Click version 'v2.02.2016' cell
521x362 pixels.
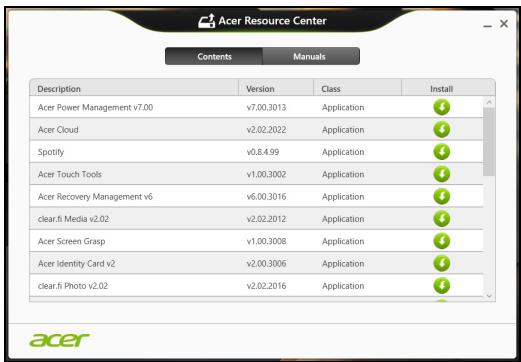point(266,286)
